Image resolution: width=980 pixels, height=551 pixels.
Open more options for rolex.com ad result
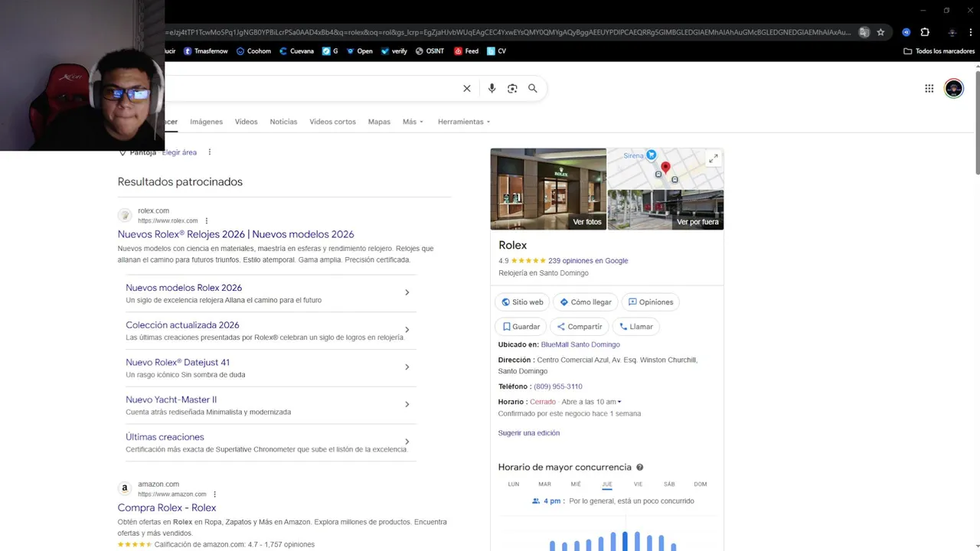(207, 221)
